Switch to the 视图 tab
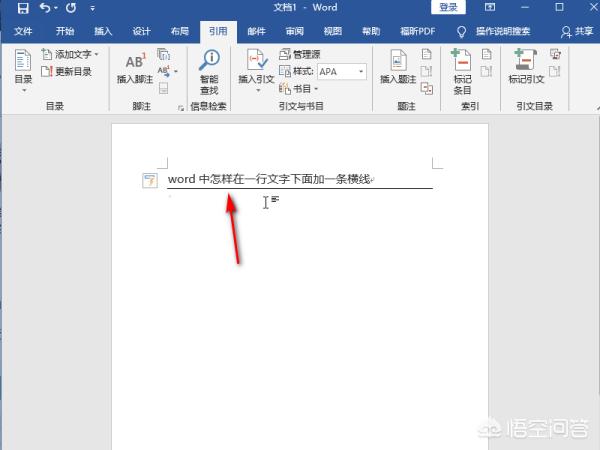Viewport: 600px width, 450px height. (x=333, y=31)
